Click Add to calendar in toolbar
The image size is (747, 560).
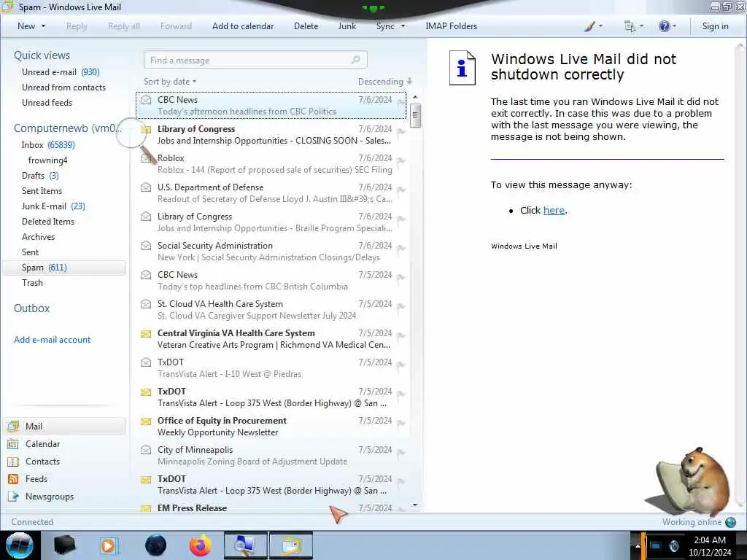[243, 26]
